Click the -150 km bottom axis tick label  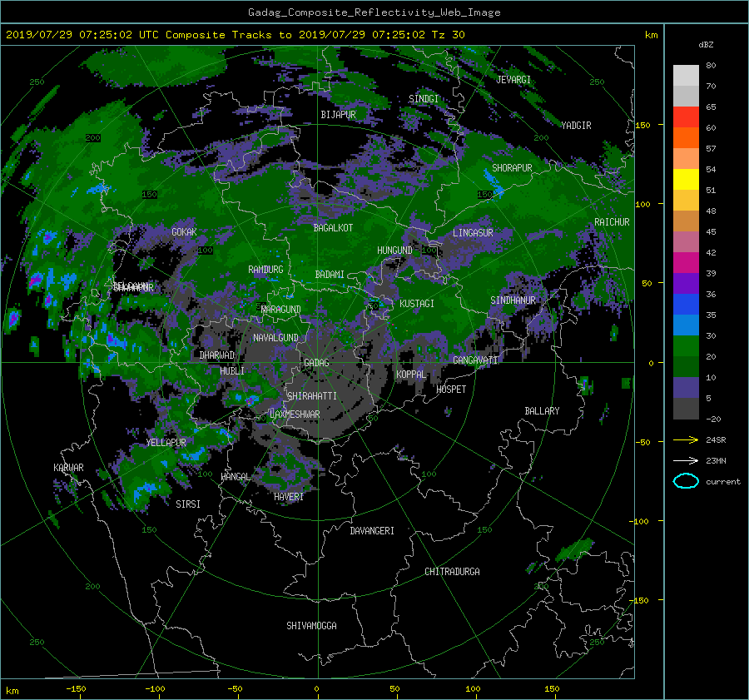76,688
